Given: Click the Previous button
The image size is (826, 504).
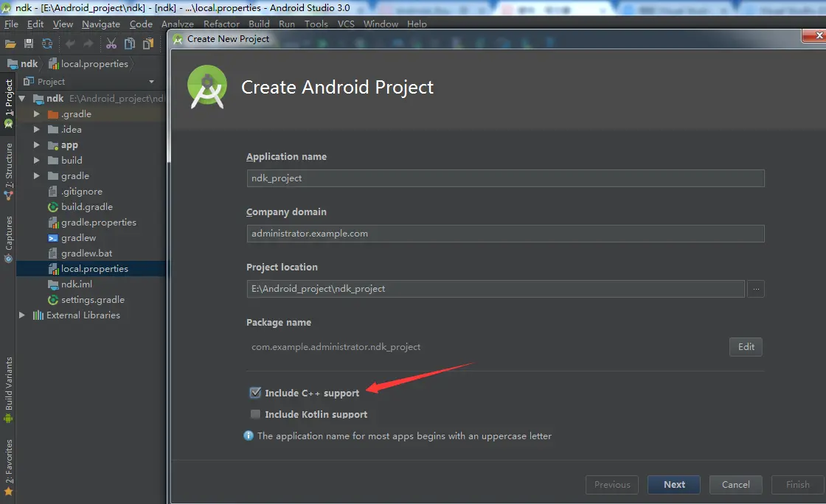Looking at the screenshot, I should point(612,485).
